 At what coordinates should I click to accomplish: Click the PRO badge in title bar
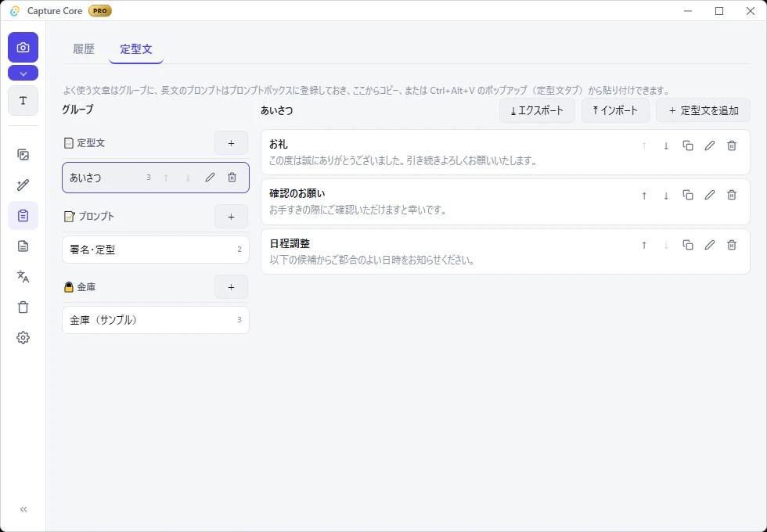pyautogui.click(x=100, y=11)
